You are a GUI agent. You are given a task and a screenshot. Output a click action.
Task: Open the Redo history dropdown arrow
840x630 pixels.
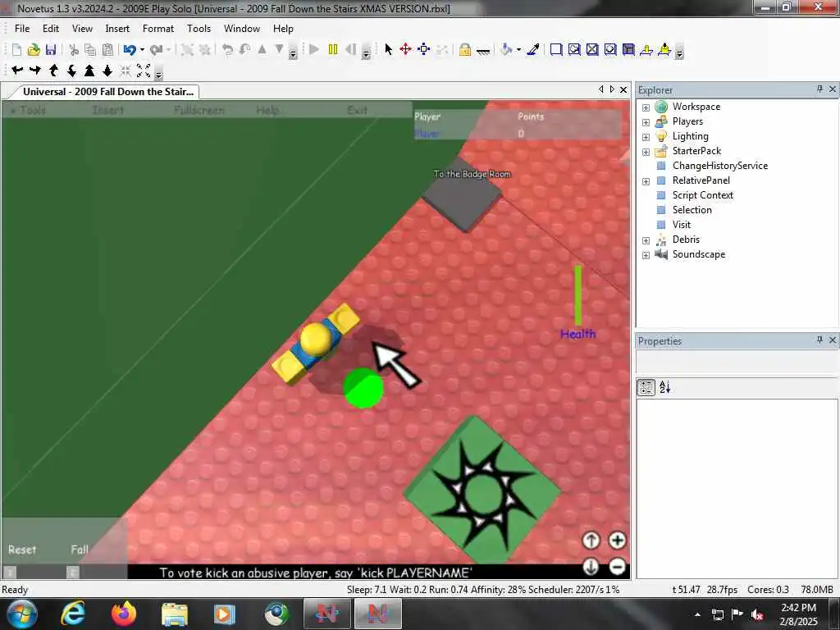click(168, 50)
